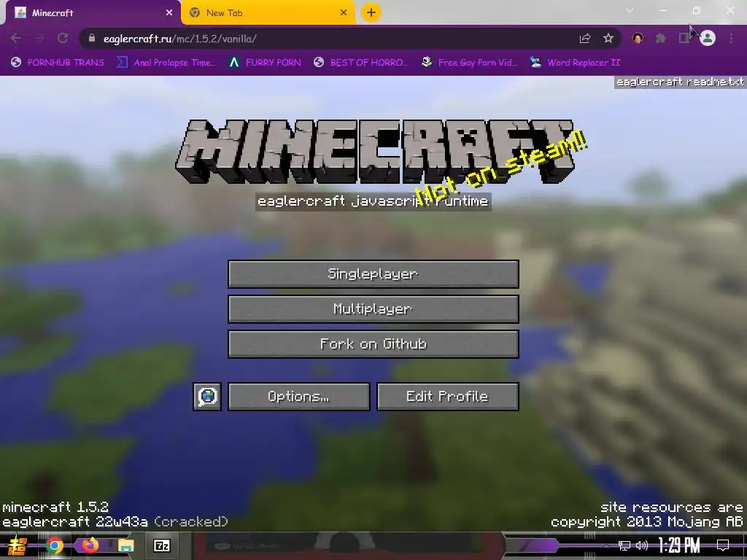Start a Singleplayer game
This screenshot has height=560, width=747.
pyautogui.click(x=373, y=274)
